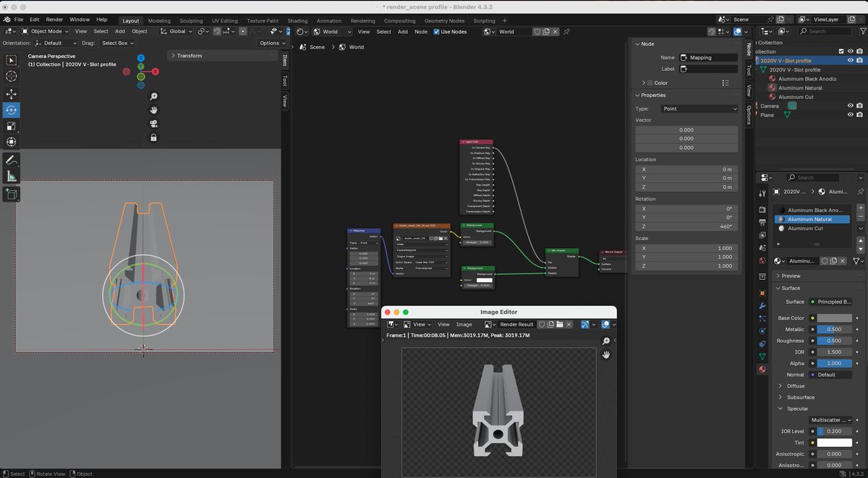Open the Render properties tab icon
Viewport: 868px width, 478px height.
click(762, 209)
